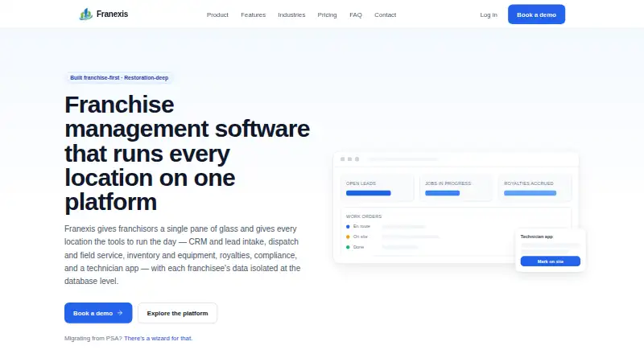Open the Product nav item
644x354 pixels.
[x=217, y=14]
